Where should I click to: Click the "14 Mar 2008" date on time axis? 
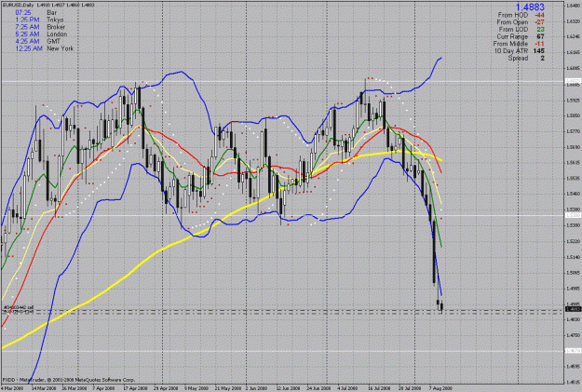tap(43, 388)
